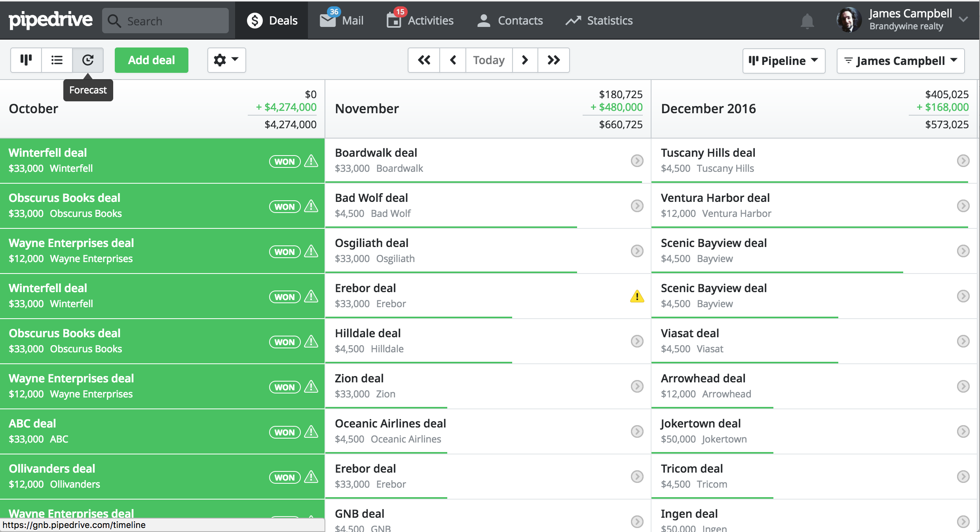Jump to Today in the timeline
980x532 pixels.
(x=489, y=60)
